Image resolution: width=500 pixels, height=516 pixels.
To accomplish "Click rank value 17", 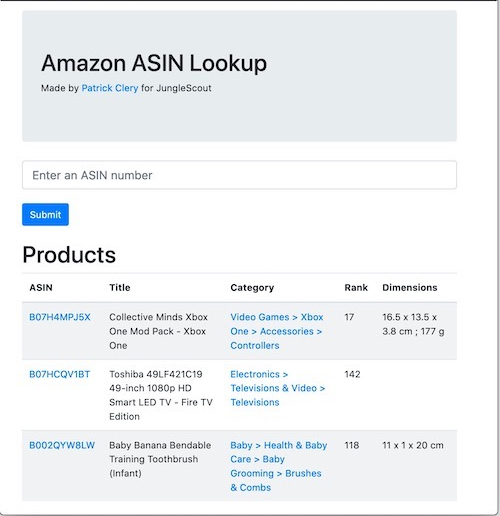I will coord(349,317).
